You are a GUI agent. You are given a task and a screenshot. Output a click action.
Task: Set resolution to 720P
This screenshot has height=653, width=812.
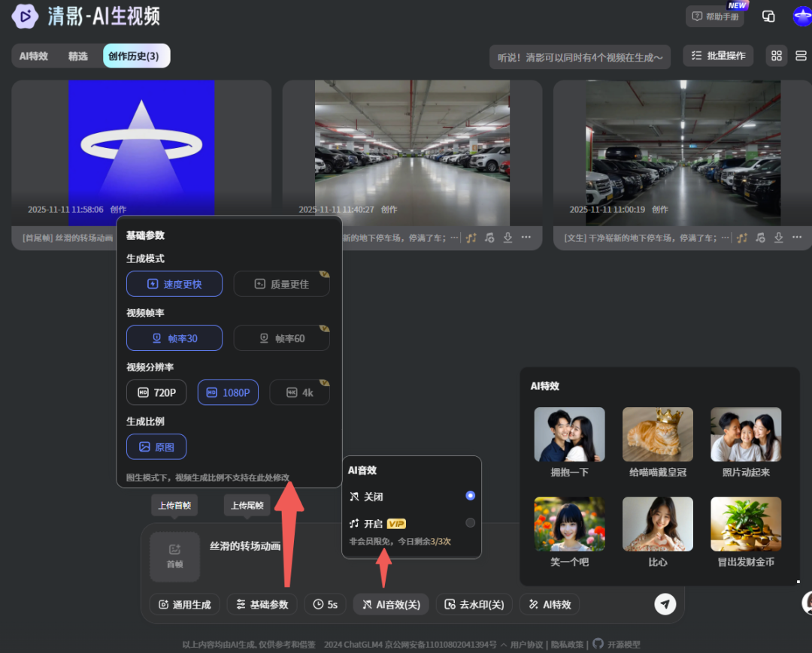pyautogui.click(x=156, y=393)
